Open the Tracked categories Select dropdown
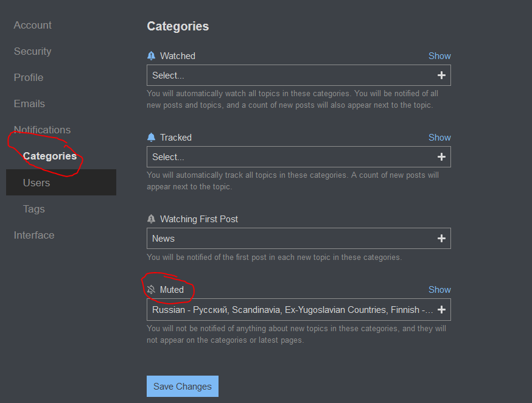This screenshot has height=403, width=532. [x=299, y=156]
